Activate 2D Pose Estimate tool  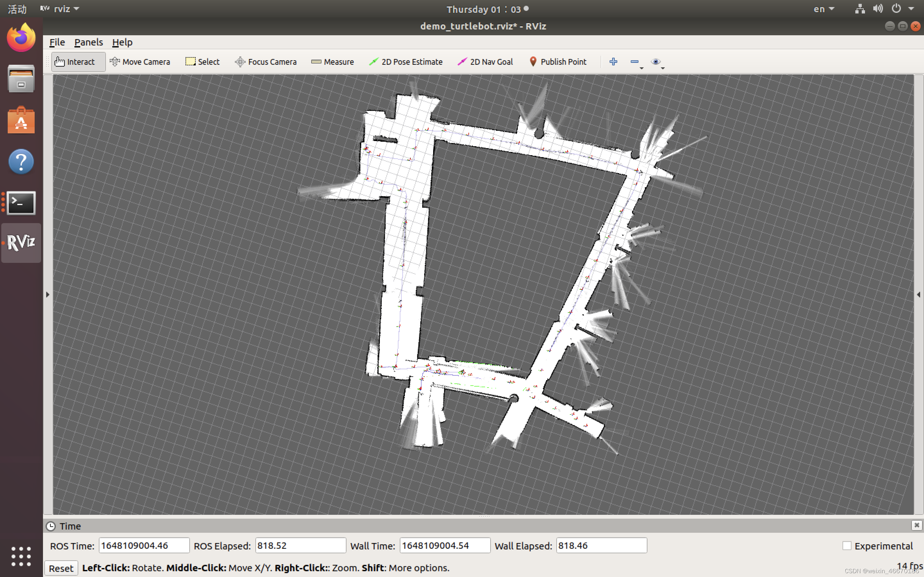[x=406, y=62]
